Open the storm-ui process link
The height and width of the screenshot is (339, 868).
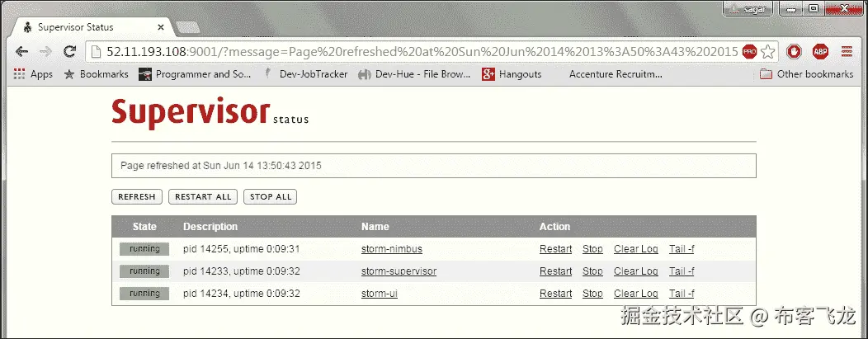tap(380, 294)
